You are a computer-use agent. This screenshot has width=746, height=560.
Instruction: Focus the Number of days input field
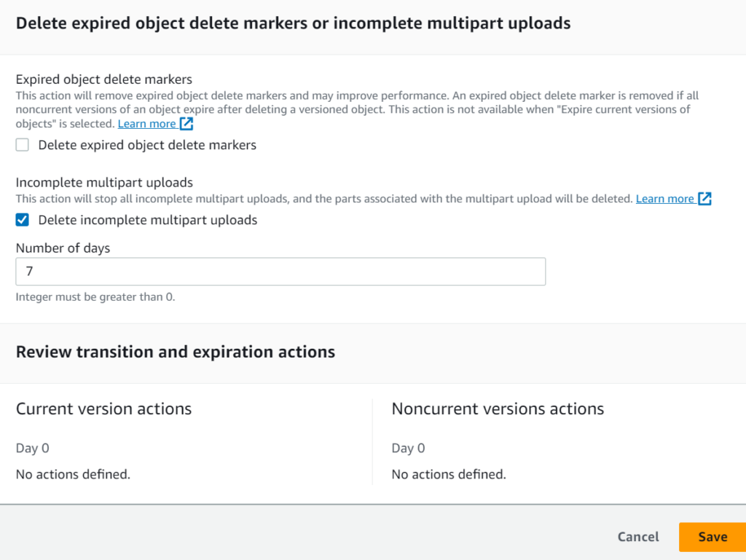280,272
